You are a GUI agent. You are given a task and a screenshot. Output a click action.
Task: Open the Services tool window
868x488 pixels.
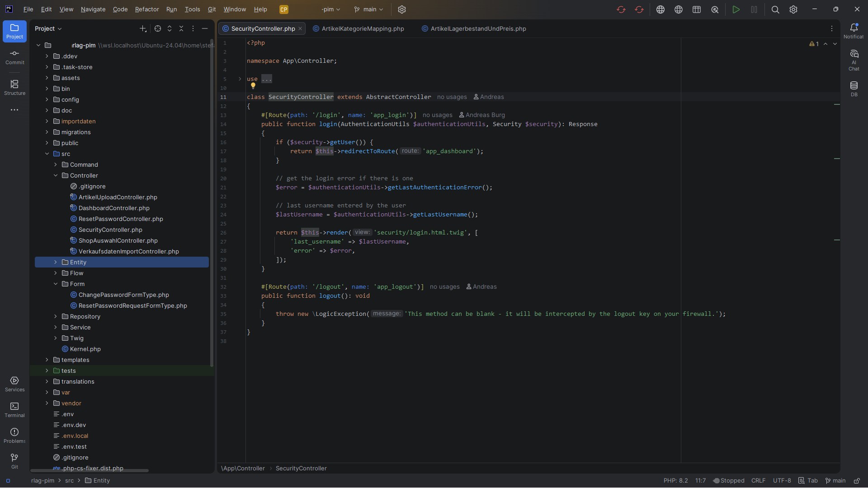(x=14, y=384)
